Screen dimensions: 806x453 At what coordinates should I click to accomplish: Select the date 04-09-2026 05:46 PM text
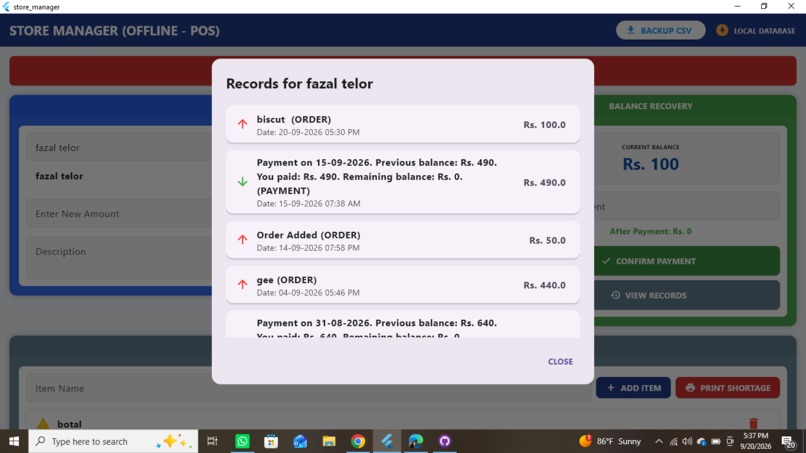pyautogui.click(x=308, y=293)
